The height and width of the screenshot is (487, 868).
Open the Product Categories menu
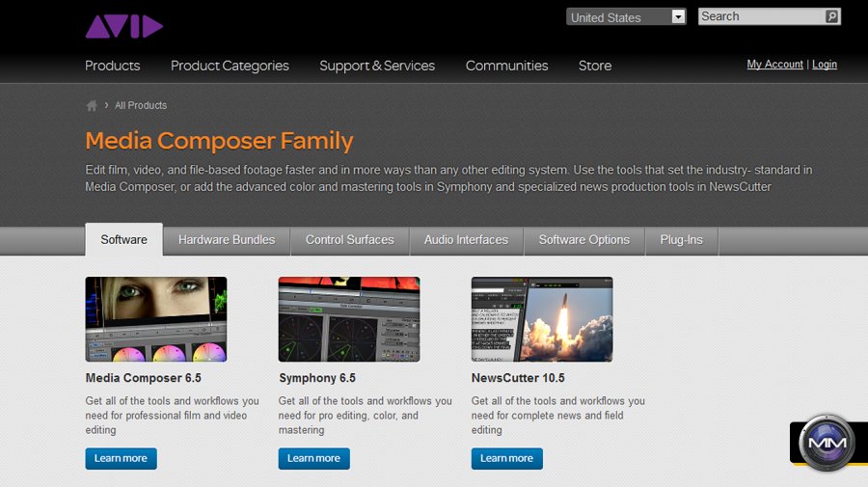230,66
